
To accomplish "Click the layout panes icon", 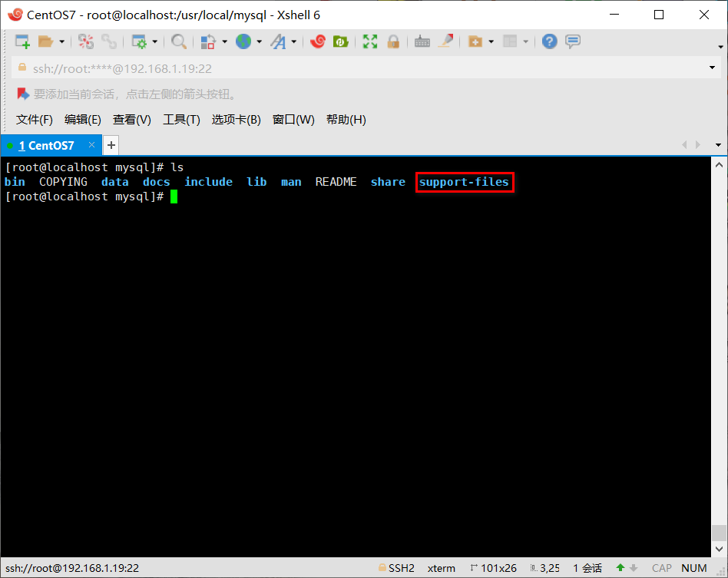I will pyautogui.click(x=510, y=41).
